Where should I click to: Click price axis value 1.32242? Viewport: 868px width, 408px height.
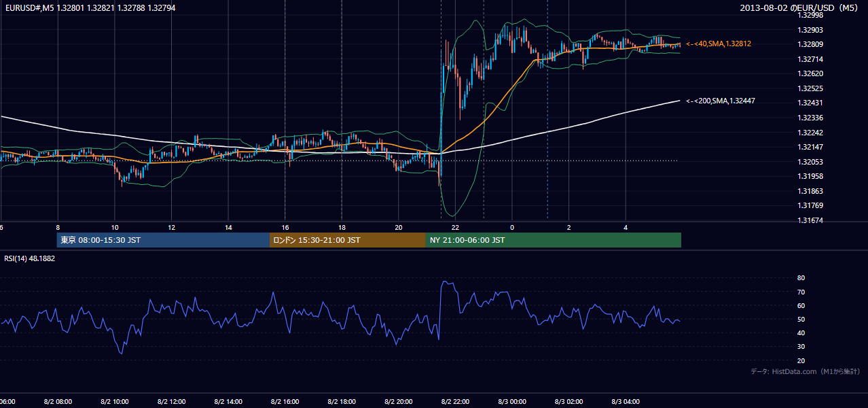(x=810, y=133)
